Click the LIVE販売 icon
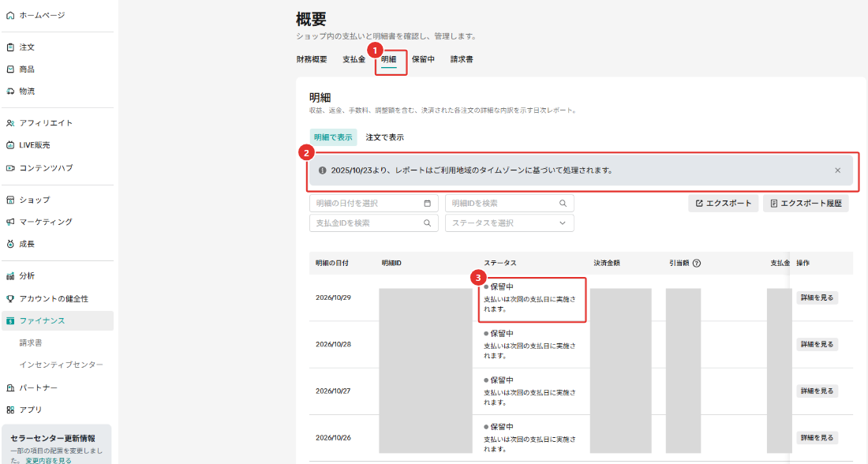 click(10, 145)
